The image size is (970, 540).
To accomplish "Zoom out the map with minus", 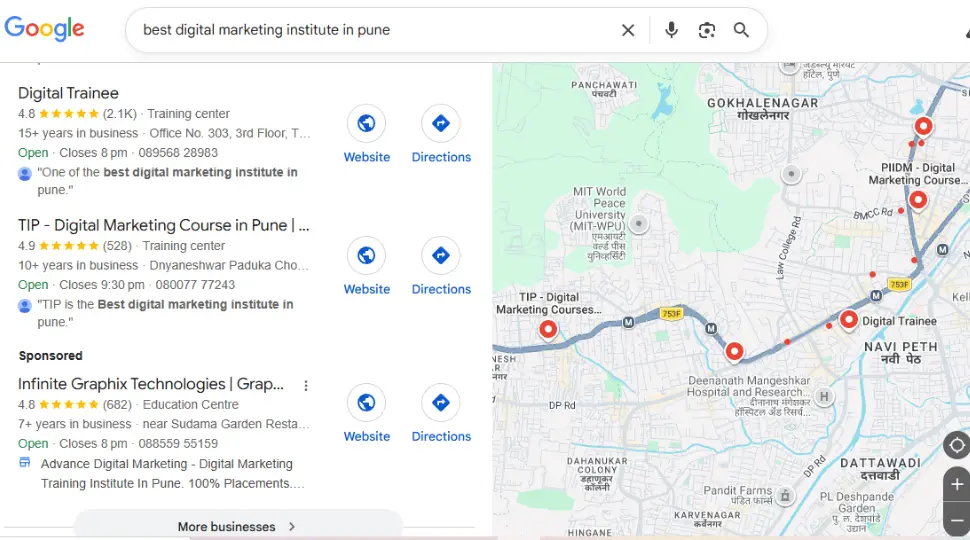I will click(x=957, y=520).
